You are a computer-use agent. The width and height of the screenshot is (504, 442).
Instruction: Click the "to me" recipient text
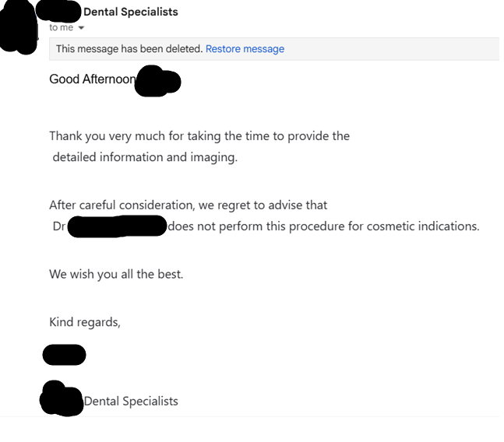click(61, 27)
